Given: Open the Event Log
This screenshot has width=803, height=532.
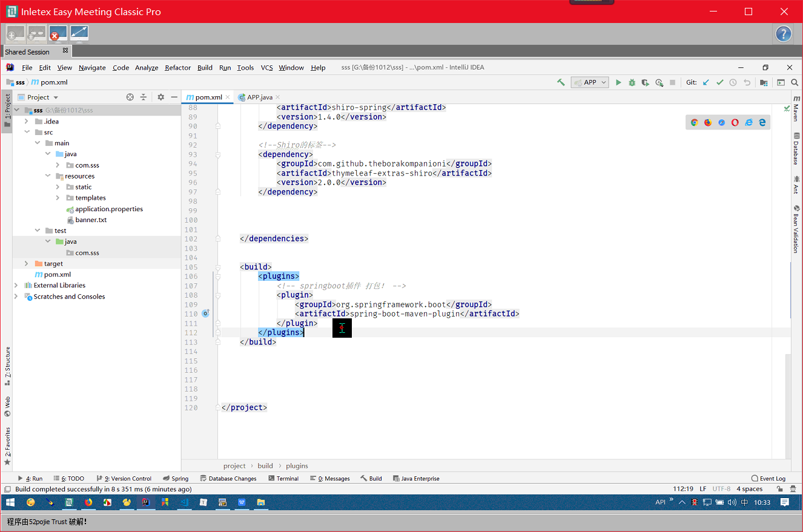Looking at the screenshot, I should click(x=768, y=478).
